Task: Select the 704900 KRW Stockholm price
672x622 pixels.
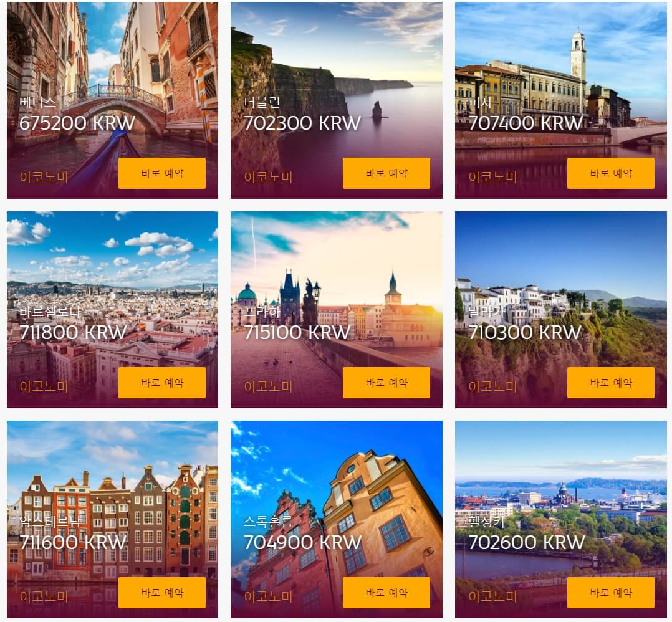Action: tap(302, 543)
